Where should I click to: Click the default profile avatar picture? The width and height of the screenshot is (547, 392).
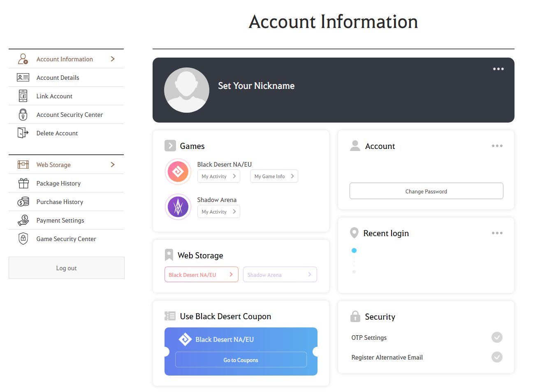187,90
